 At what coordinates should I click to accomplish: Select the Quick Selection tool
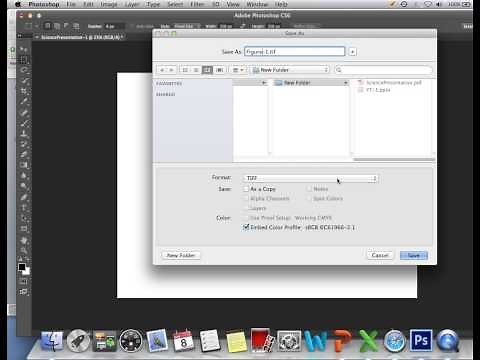(24, 81)
